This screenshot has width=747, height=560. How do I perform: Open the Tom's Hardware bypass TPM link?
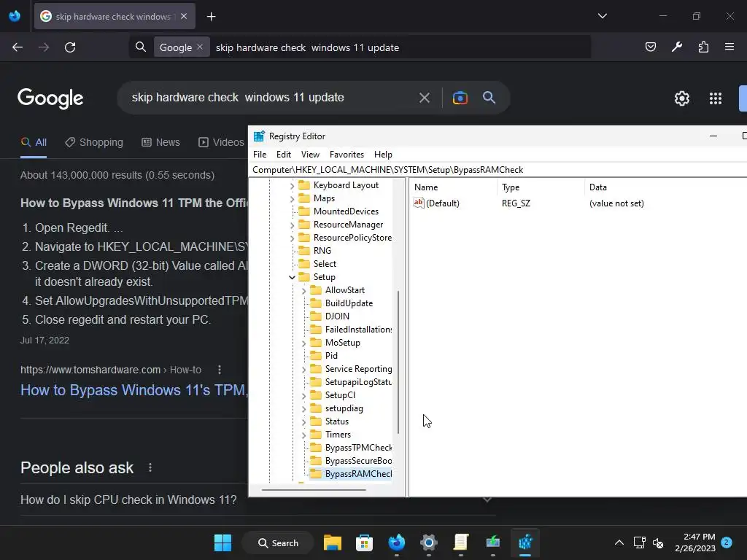coord(134,390)
